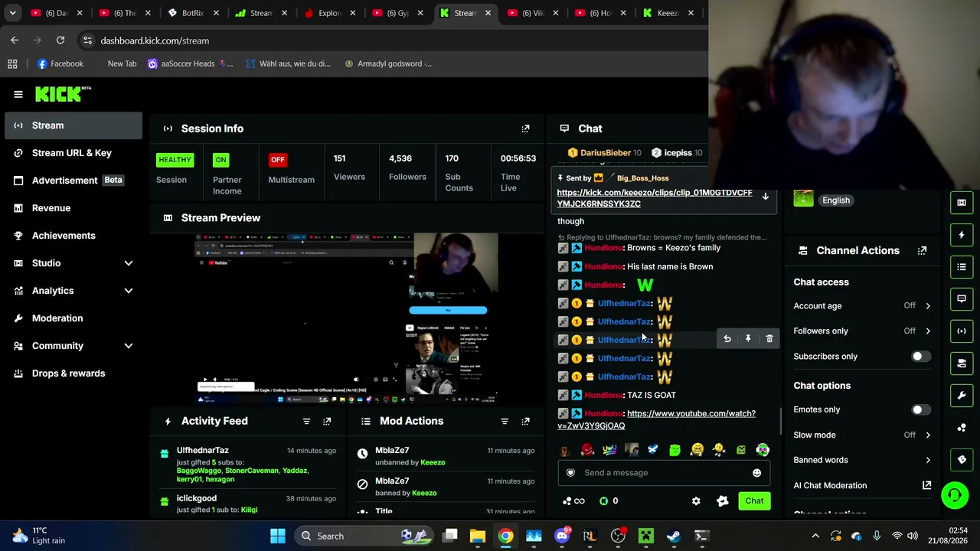Open the chat bubble widget in right rail
Viewport: 980px width, 551px height.
pos(962,299)
